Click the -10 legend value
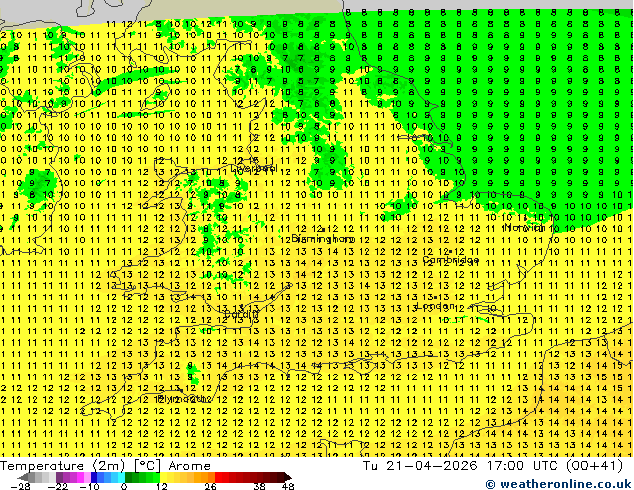634x490 pixels. (x=89, y=486)
